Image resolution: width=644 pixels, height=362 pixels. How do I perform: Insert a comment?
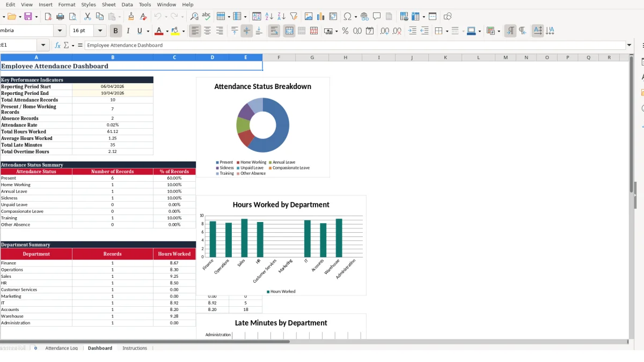377,17
